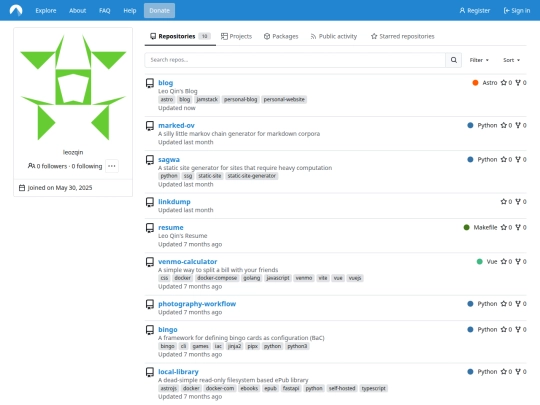Click star icon on linkdump row
This screenshot has width=540, height=405.
pos(504,201)
